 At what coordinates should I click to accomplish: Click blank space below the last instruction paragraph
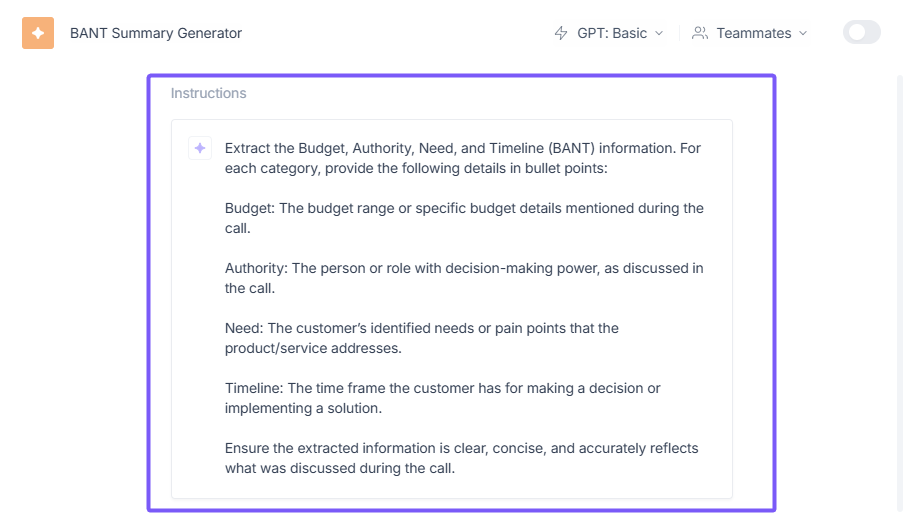[450, 488]
